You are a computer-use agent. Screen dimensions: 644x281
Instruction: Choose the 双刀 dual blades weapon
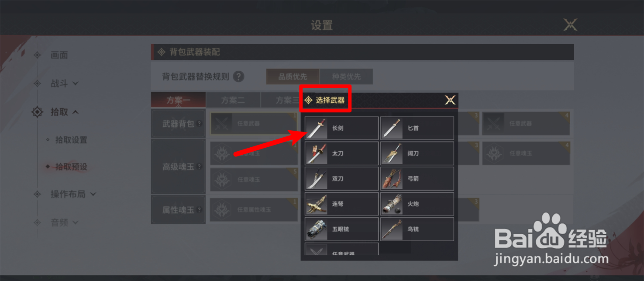(341, 179)
